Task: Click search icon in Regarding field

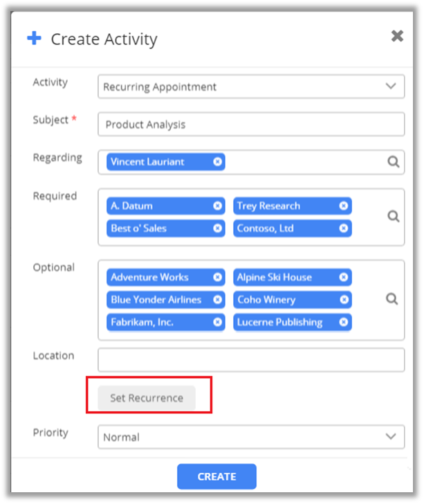Action: point(393,162)
